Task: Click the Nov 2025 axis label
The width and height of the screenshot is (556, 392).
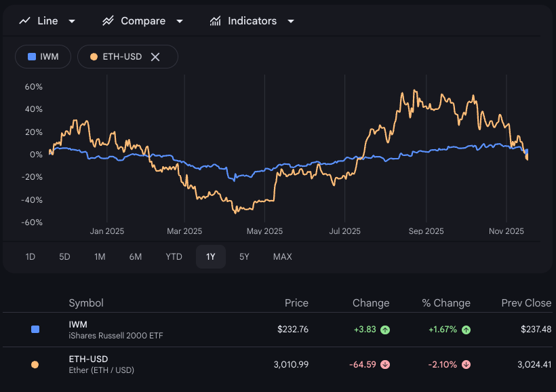Action: (x=507, y=231)
